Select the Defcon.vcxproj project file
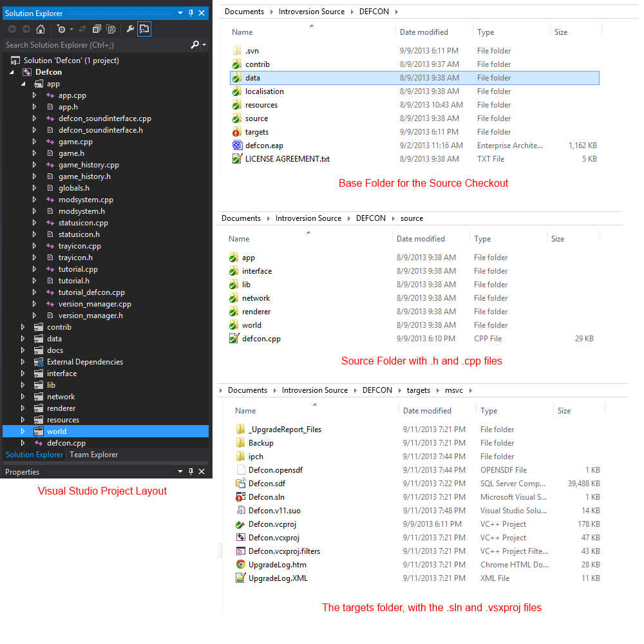 274,538
